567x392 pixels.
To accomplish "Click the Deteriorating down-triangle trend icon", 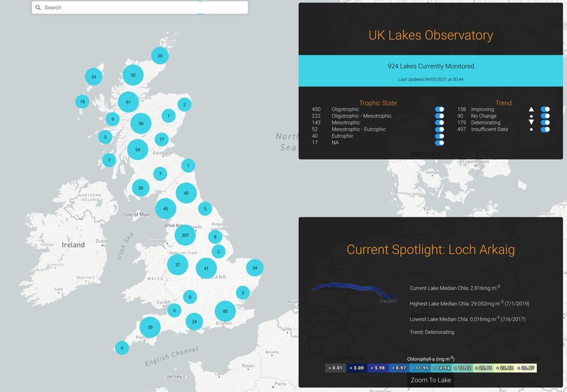I will (531, 123).
